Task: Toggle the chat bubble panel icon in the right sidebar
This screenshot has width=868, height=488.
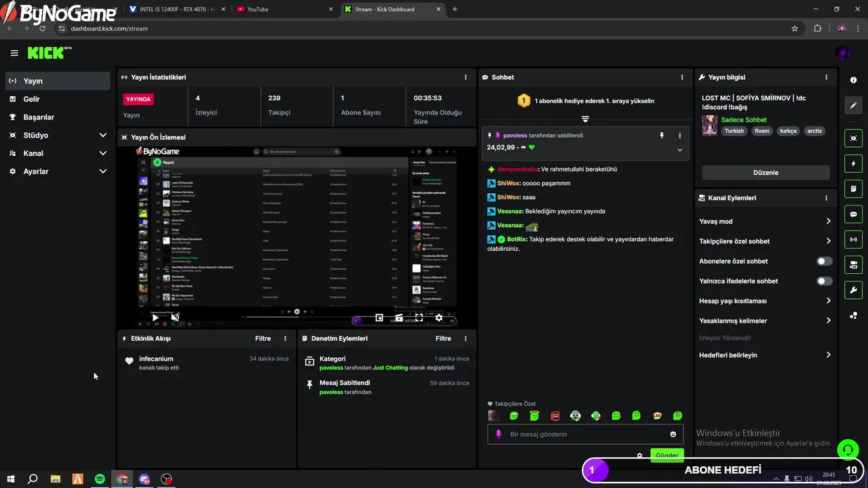Action: coord(853,214)
